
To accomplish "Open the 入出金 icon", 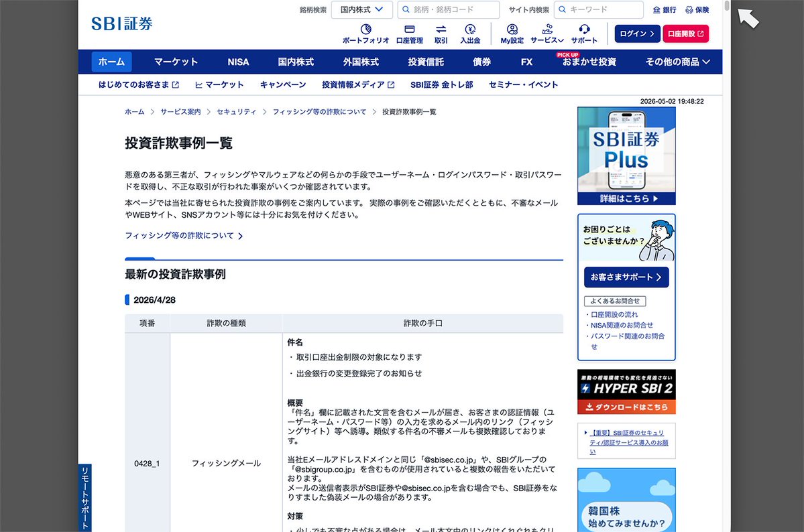I will point(470,34).
